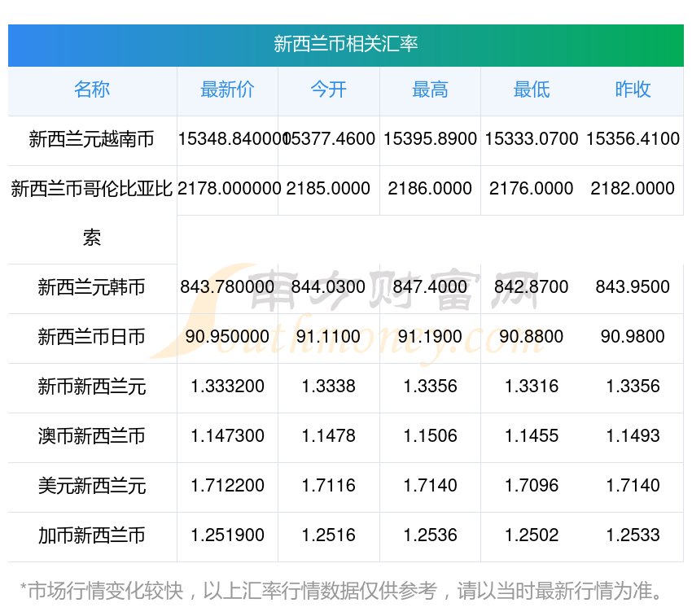Click the 新西兰币相关汇率 title banner
The height and width of the screenshot is (616, 692).
click(x=345, y=44)
